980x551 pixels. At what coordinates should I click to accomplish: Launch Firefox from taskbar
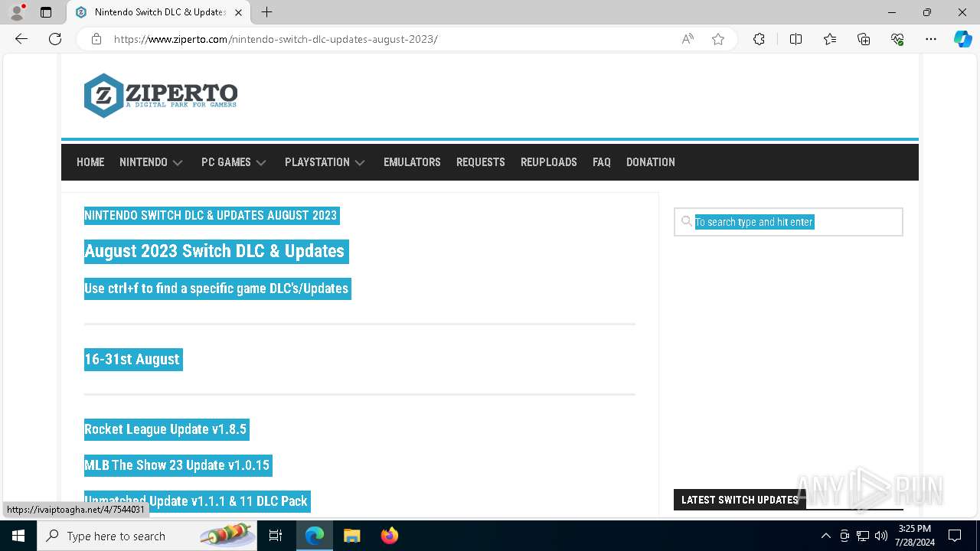389,536
